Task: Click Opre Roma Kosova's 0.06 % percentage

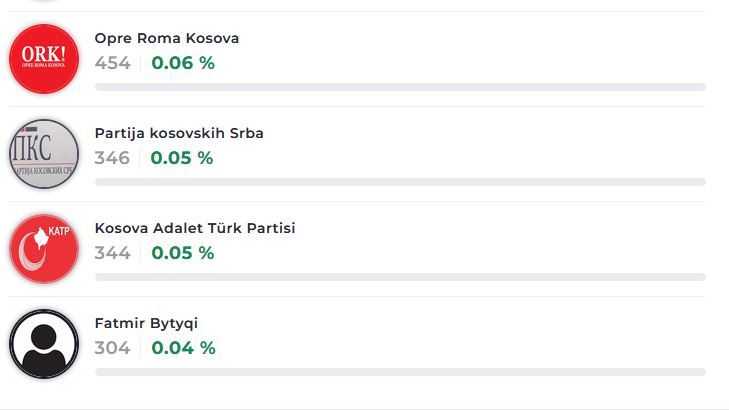Action: click(x=183, y=63)
